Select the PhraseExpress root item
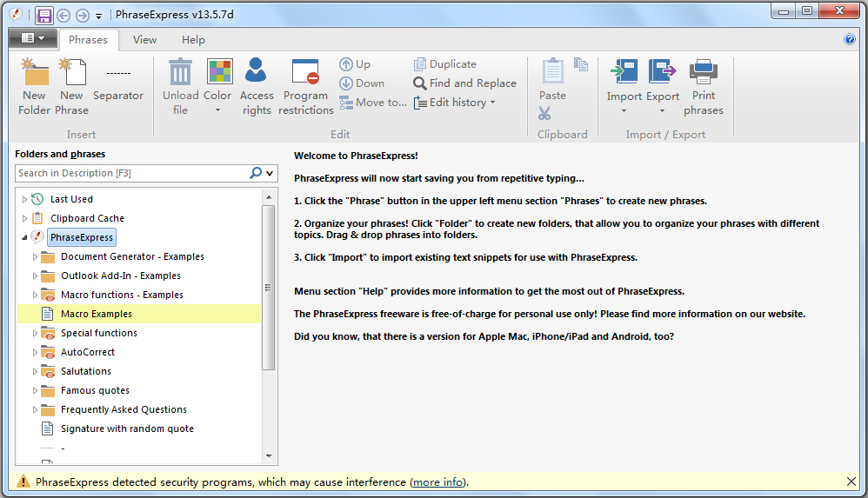This screenshot has height=498, width=868. coord(82,237)
